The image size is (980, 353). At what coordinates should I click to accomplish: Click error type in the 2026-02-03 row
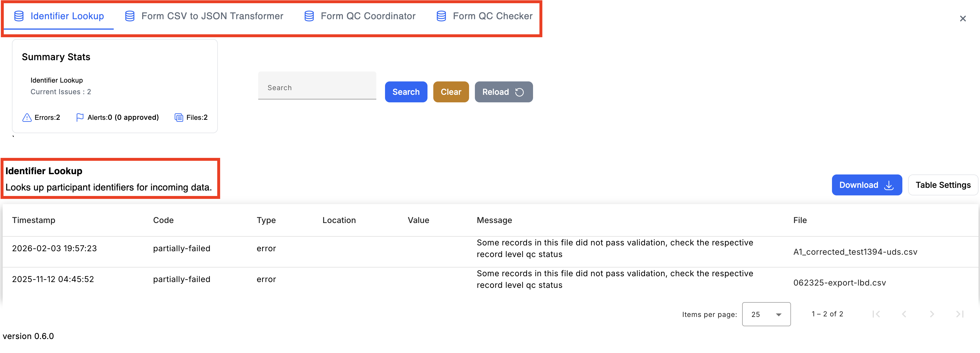tap(266, 248)
